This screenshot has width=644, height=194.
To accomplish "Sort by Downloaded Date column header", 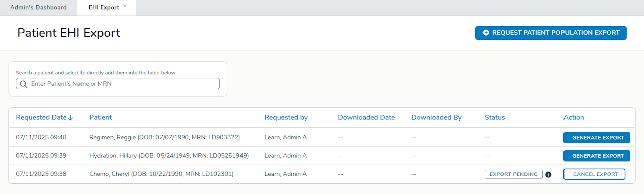I will pyautogui.click(x=366, y=117).
